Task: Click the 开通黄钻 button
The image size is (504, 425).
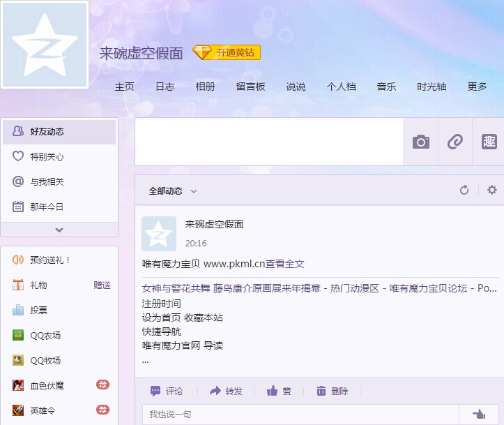Action: [227, 53]
